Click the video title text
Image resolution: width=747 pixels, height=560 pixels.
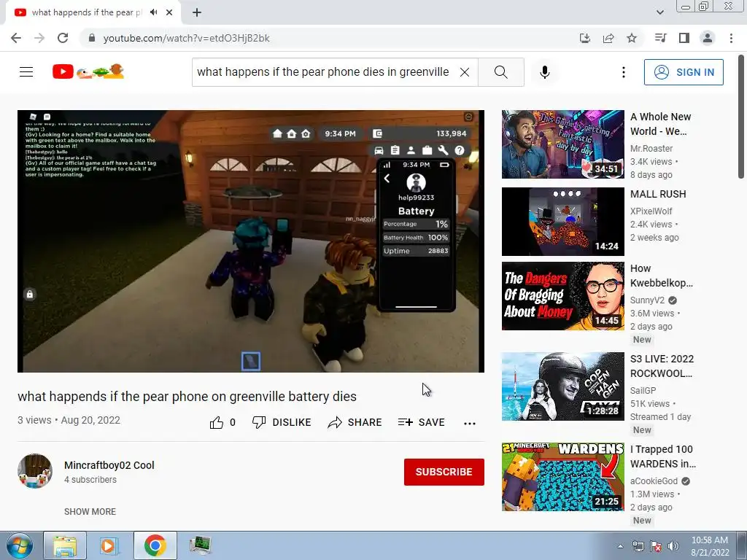187,397
